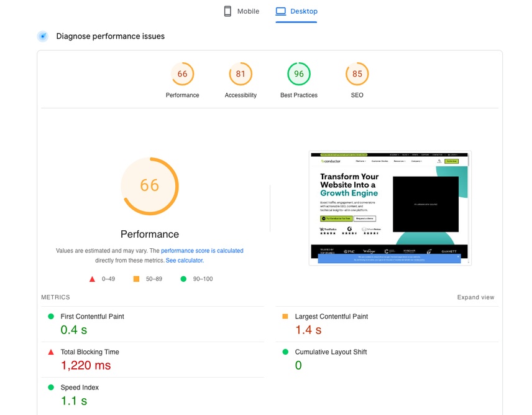Click the Cumulative Layout Shift metric
The image size is (532, 415).
pyautogui.click(x=387, y=360)
